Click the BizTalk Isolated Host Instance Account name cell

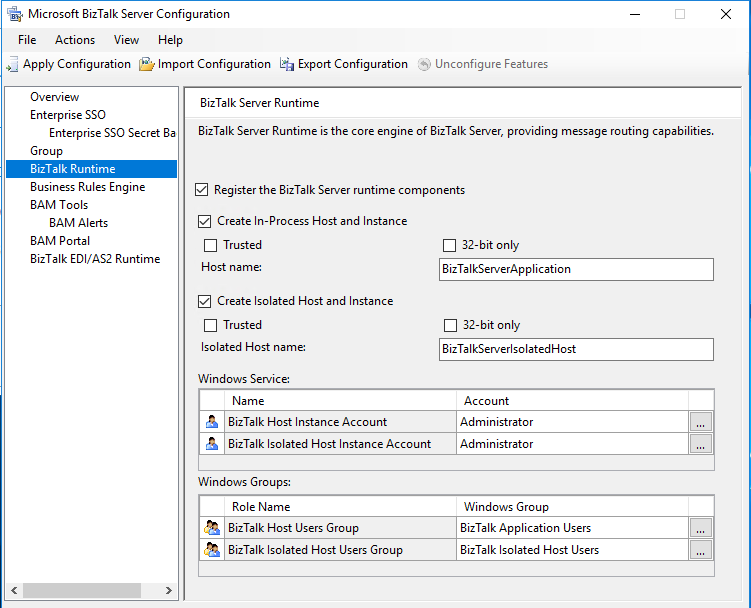click(x=340, y=444)
